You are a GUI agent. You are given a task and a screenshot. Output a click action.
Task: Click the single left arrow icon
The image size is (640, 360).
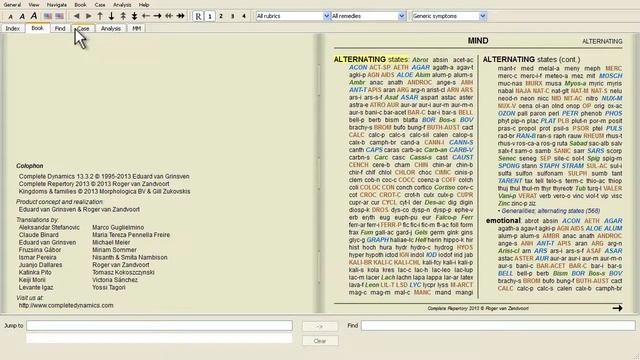(146, 16)
